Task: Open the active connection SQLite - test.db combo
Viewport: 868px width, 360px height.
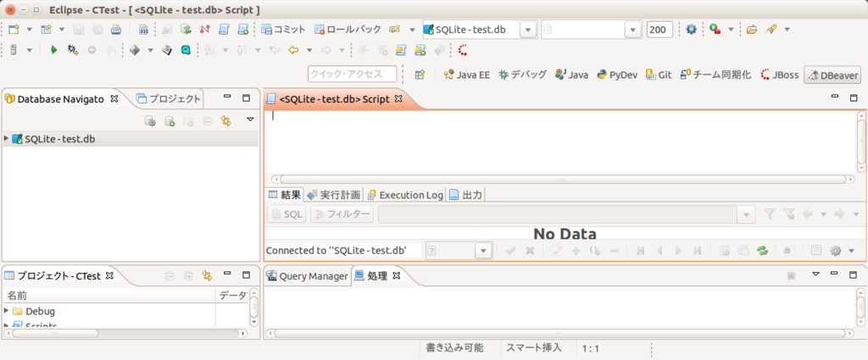Action: tap(479, 30)
